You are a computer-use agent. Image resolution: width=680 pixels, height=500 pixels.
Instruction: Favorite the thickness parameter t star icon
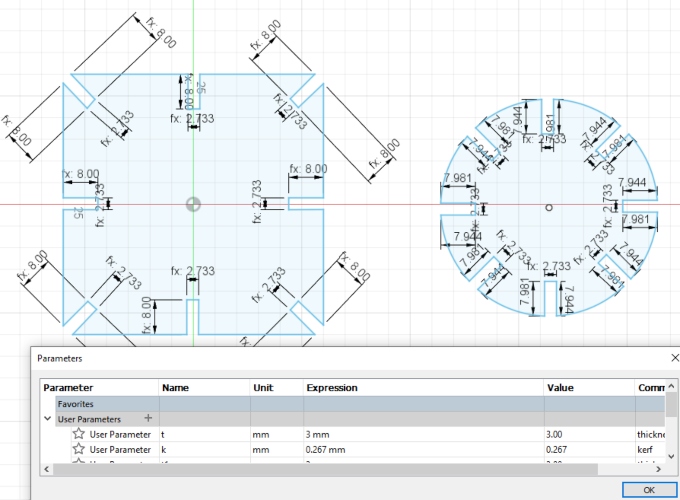pyautogui.click(x=78, y=434)
